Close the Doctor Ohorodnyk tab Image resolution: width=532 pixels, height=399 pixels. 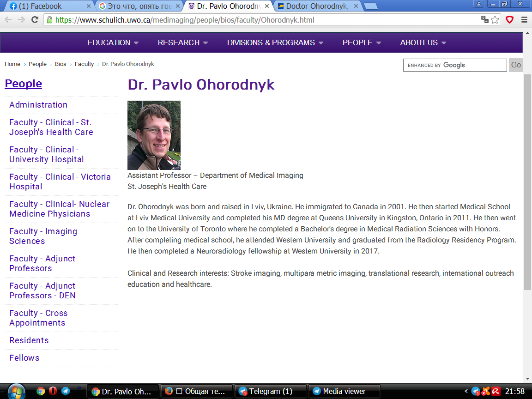(x=356, y=6)
